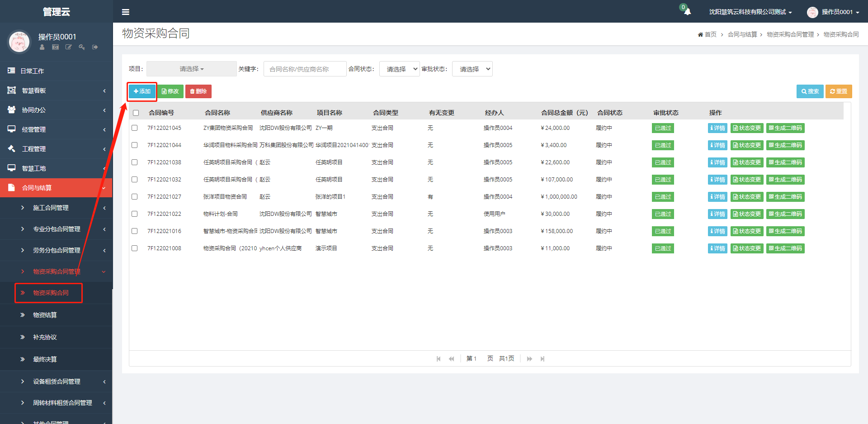
Task: Expand 设备租赁合同管理 sidebar menu
Action: [57, 381]
